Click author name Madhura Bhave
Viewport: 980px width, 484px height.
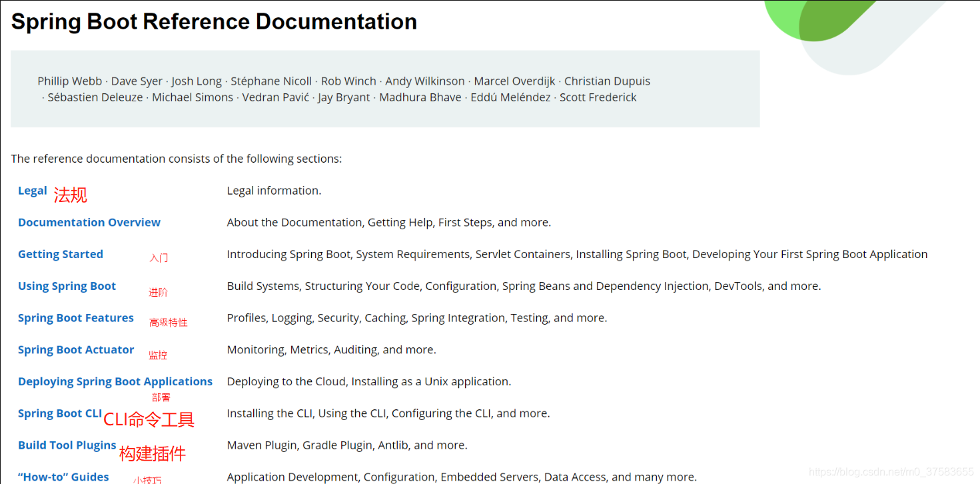420,97
